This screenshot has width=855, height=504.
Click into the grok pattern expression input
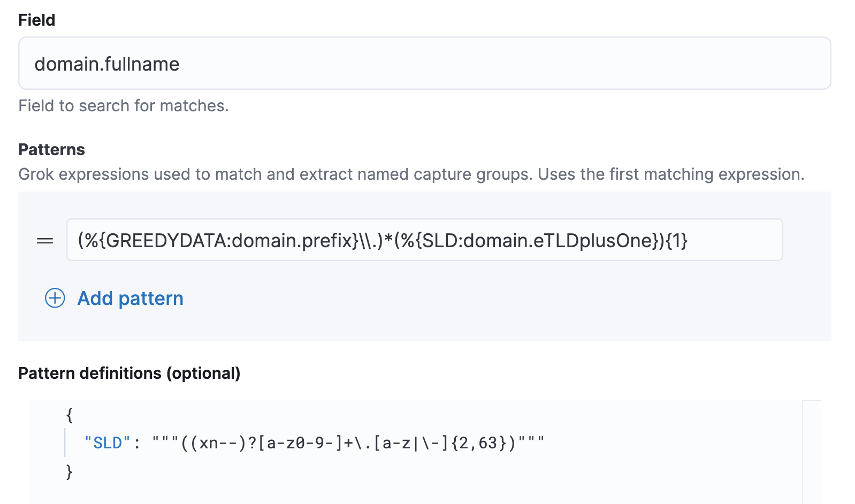[733, 240]
